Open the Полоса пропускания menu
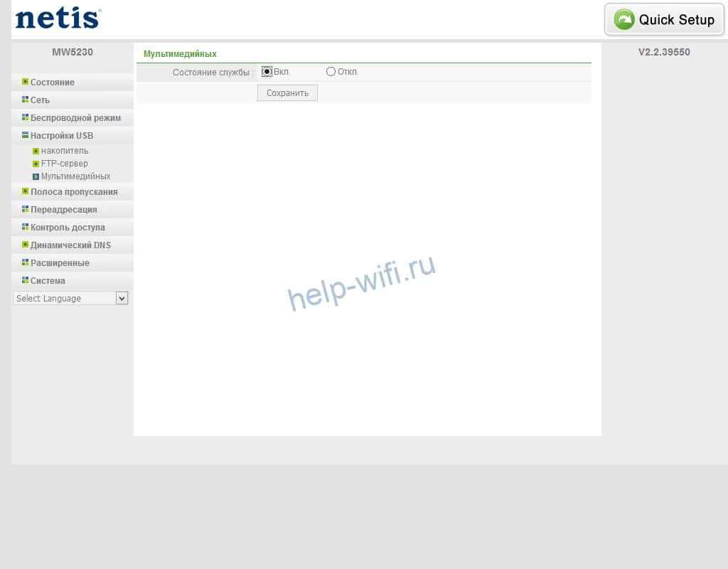 click(x=73, y=192)
